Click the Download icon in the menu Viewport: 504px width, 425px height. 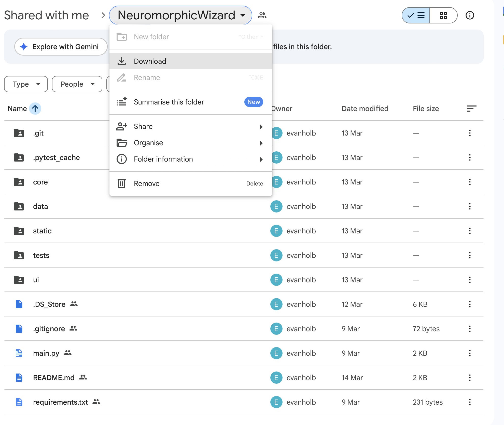click(x=122, y=61)
